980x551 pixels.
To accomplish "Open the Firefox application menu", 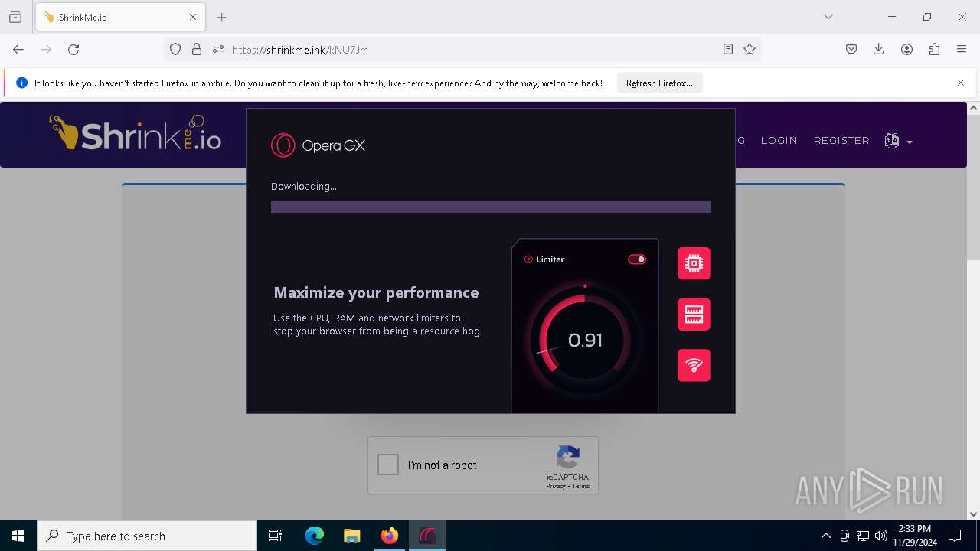I will [x=962, y=49].
